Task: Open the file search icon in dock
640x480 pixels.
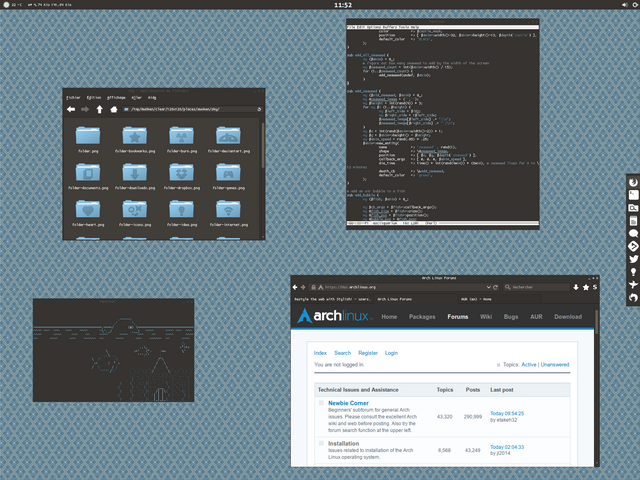Action: coord(633,208)
